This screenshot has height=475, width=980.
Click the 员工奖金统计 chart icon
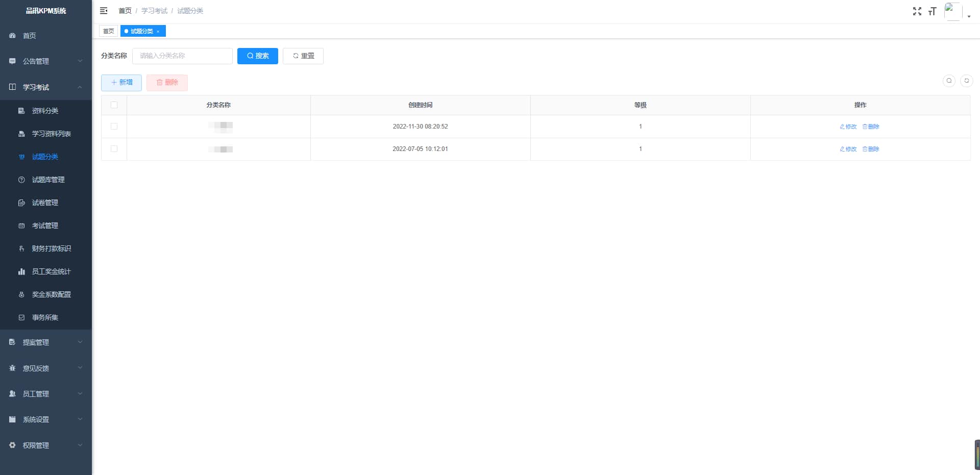[x=21, y=271]
